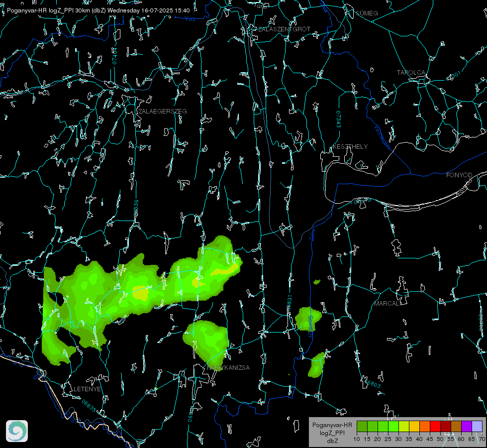Click the NAGYKANIZSA city label
The height and width of the screenshot is (448, 487).
228,367
